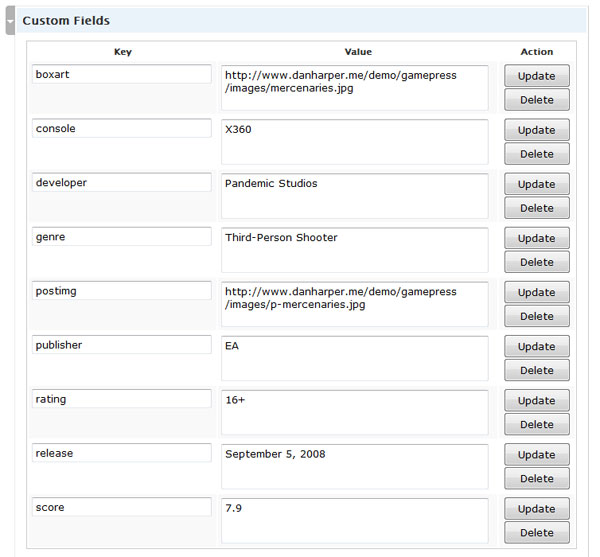Update the boxart custom field
Image resolution: width=600 pixels, height=557 pixels.
coord(536,76)
